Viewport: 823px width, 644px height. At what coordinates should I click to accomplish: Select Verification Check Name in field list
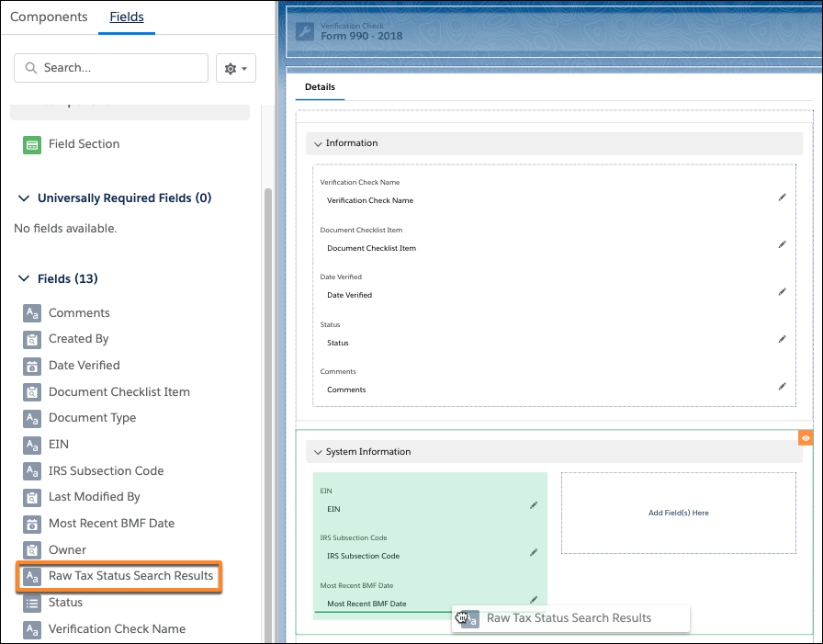pyautogui.click(x=117, y=628)
